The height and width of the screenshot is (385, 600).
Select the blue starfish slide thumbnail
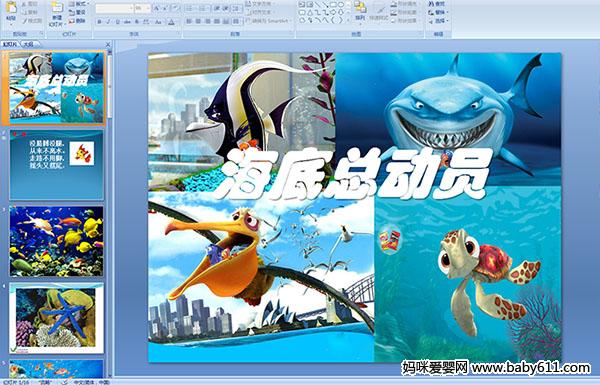coord(56,318)
